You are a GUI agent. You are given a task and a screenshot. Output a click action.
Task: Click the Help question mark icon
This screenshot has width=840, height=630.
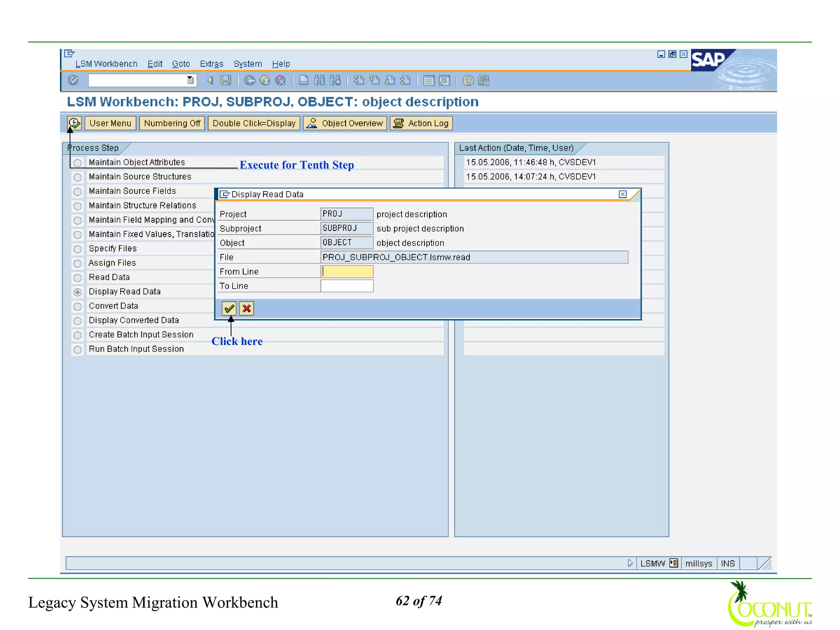point(468,80)
